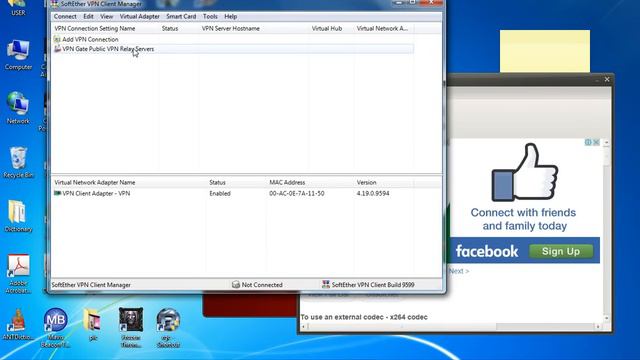
Task: Open the ad info icon
Action: (588, 142)
